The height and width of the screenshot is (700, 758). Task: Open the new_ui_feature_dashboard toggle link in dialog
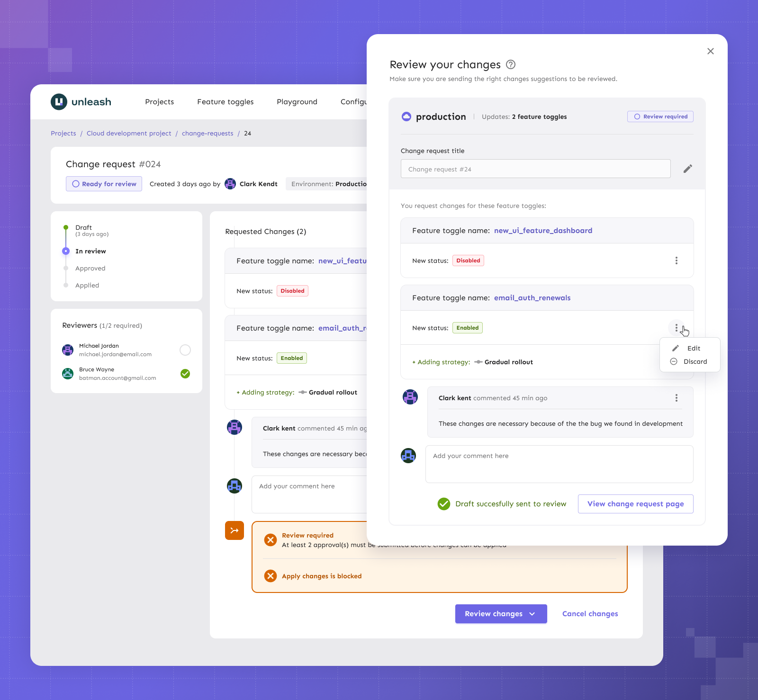(x=543, y=231)
